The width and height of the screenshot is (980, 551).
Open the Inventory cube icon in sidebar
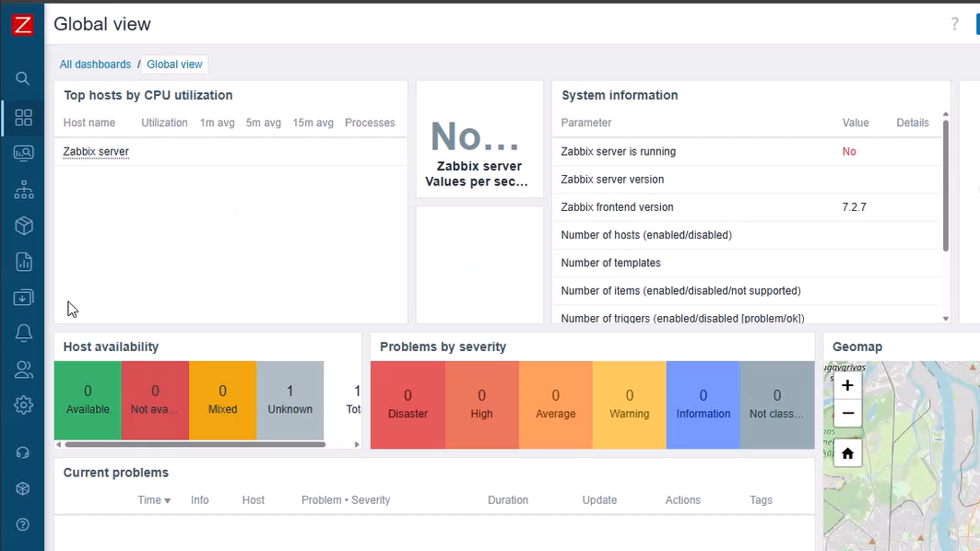point(24,226)
